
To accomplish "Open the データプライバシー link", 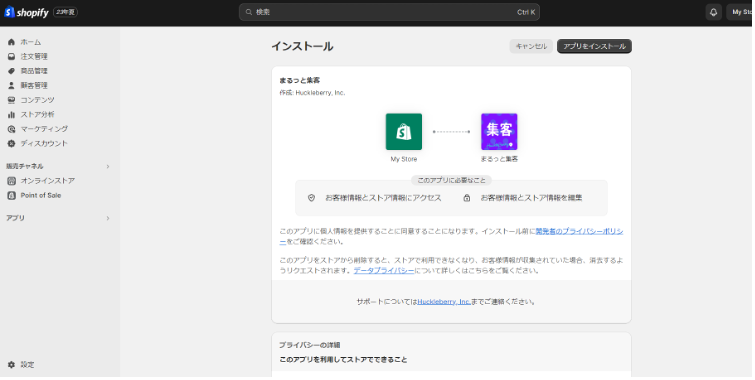I will click(384, 271).
